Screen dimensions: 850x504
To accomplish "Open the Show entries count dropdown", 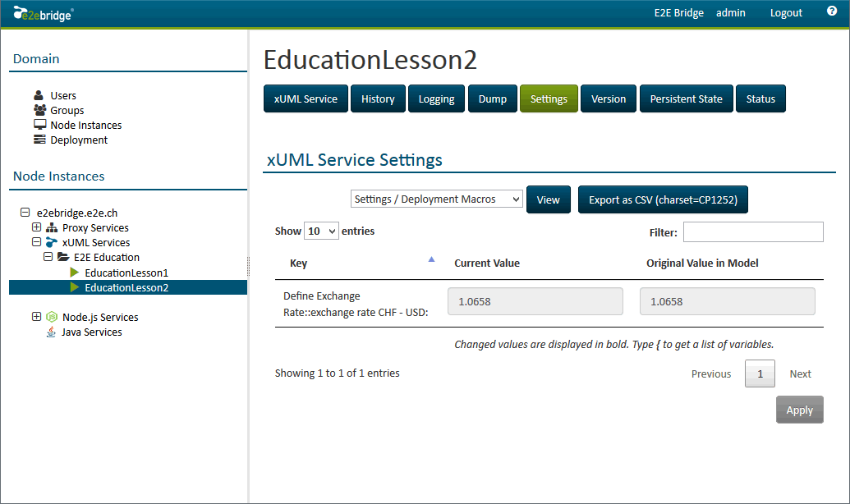I will 321,231.
